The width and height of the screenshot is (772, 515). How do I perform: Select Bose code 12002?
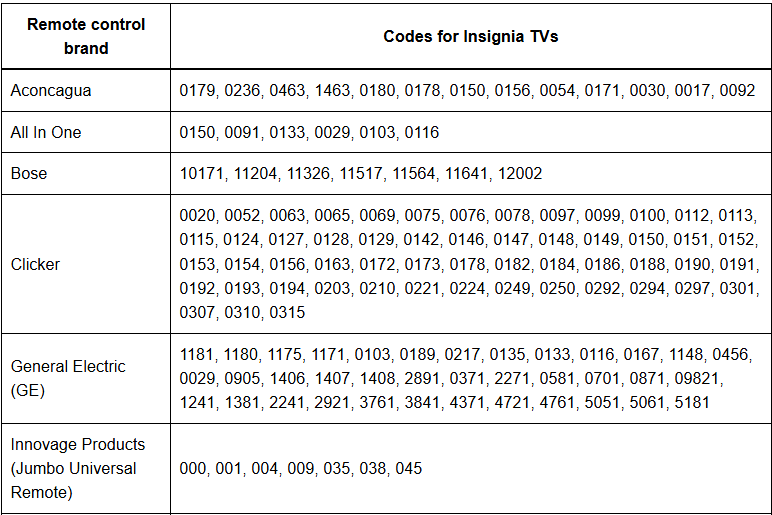(520, 173)
